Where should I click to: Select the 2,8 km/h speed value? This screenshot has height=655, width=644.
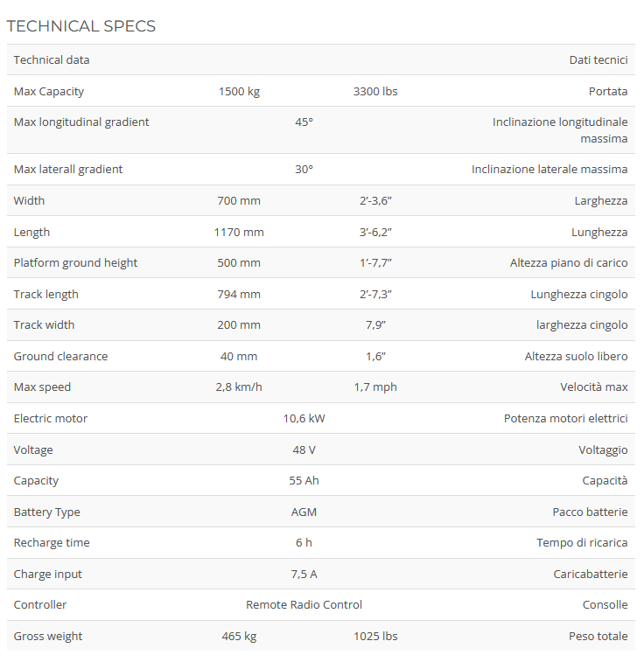[x=239, y=387]
